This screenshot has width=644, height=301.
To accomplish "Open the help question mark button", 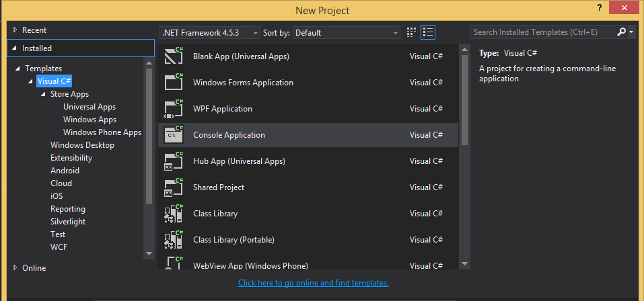I will click(x=600, y=8).
